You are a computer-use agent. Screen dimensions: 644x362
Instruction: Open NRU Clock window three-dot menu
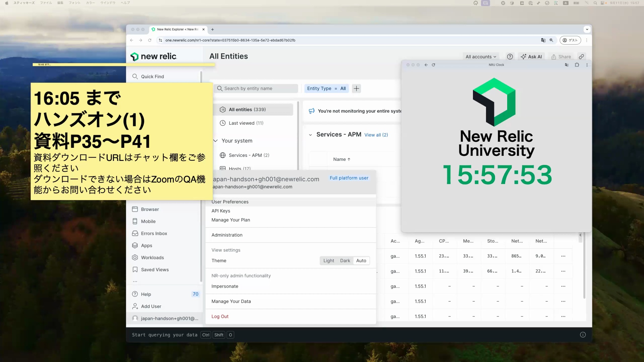tap(587, 65)
